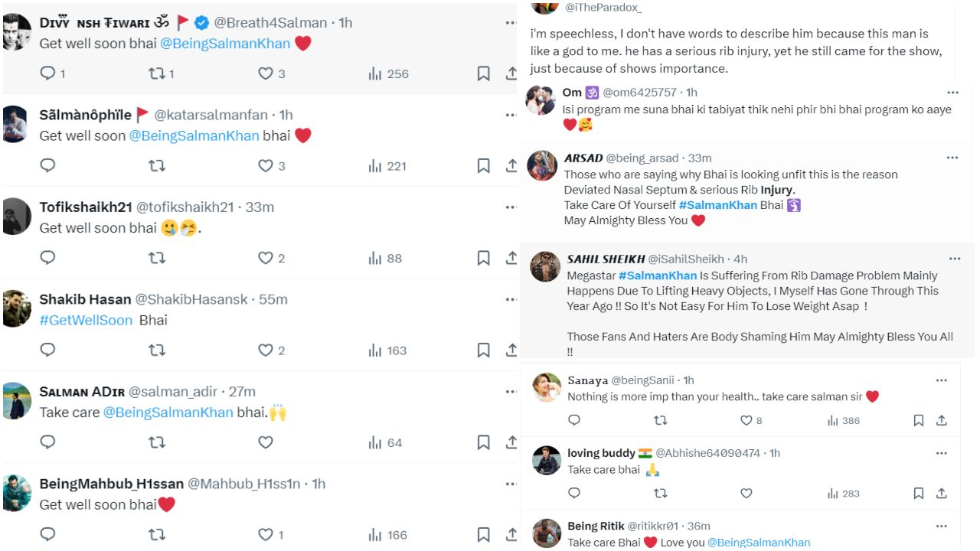
Task: Open more options on Om's tweet
Action: (x=952, y=92)
